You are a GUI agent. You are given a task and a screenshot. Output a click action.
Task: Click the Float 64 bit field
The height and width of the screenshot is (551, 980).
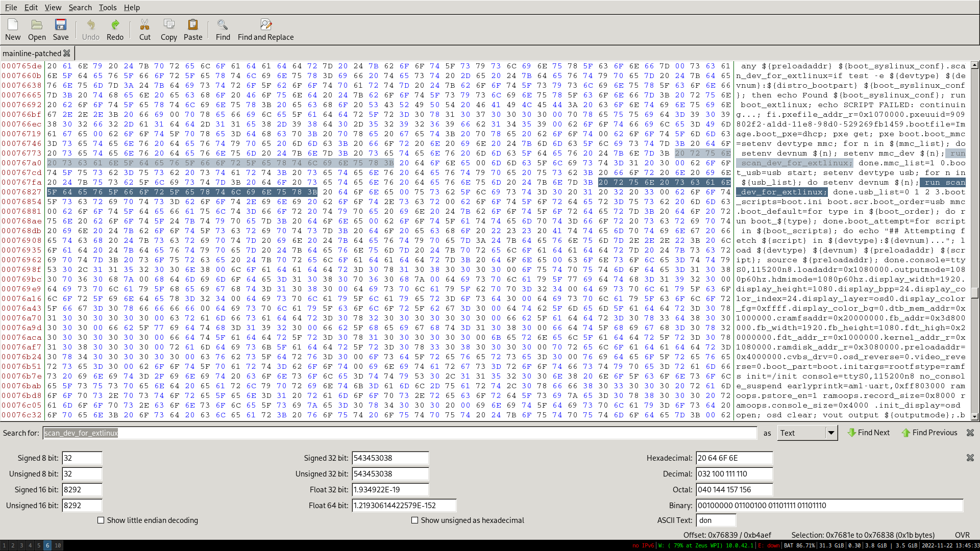coord(404,506)
